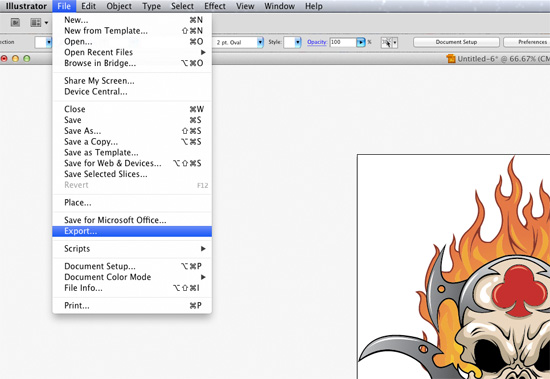This screenshot has width=550, height=379.
Task: Select Device Central...
Action: [x=132, y=92]
